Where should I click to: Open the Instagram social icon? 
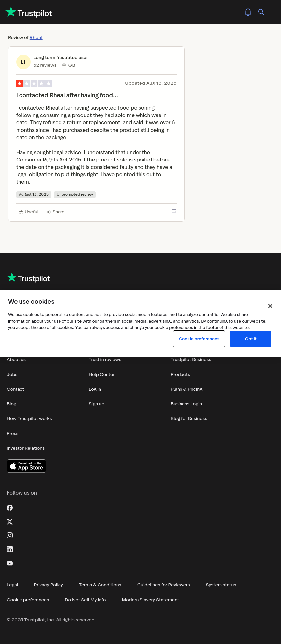[10, 535]
